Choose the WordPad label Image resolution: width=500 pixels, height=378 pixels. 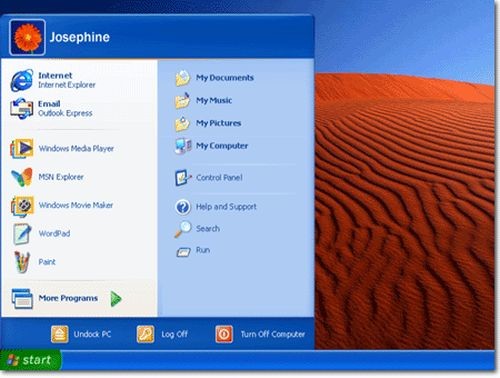(x=54, y=234)
